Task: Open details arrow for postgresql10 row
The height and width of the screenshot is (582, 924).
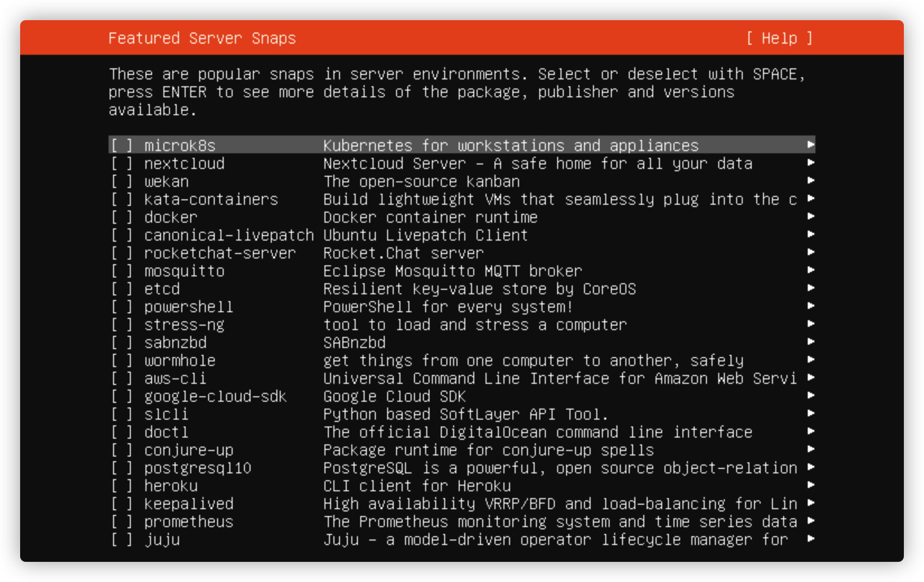Action: pyautogui.click(x=810, y=467)
